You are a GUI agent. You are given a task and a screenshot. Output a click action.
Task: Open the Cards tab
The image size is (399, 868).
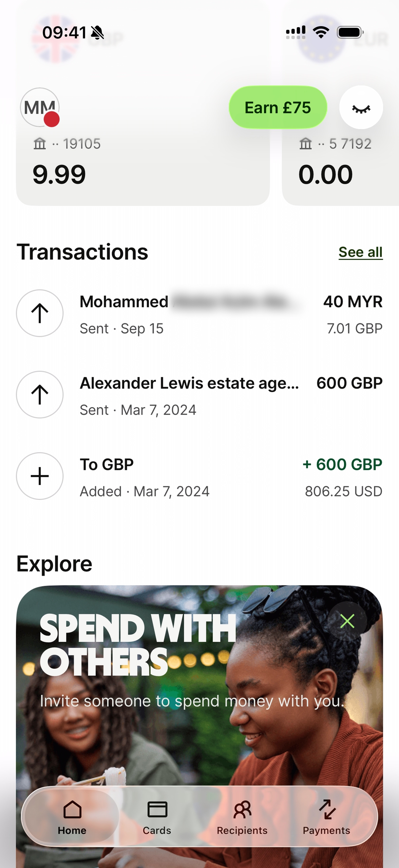(157, 816)
